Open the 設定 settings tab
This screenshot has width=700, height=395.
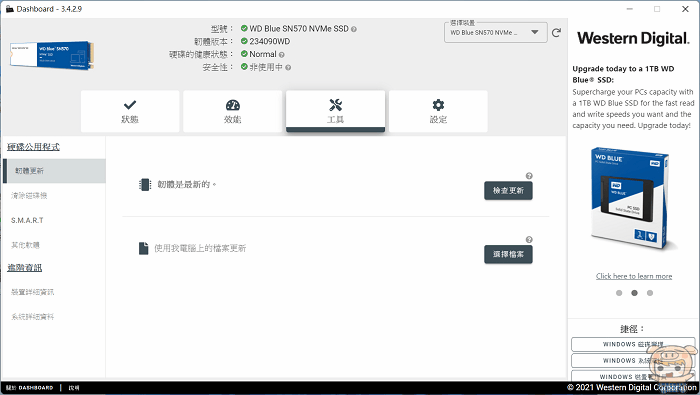pyautogui.click(x=438, y=111)
